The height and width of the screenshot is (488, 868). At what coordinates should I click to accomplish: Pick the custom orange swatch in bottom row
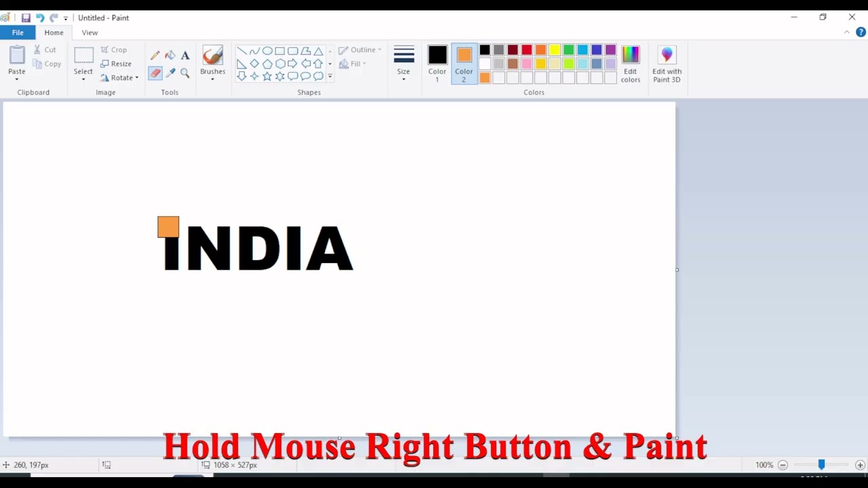click(485, 78)
